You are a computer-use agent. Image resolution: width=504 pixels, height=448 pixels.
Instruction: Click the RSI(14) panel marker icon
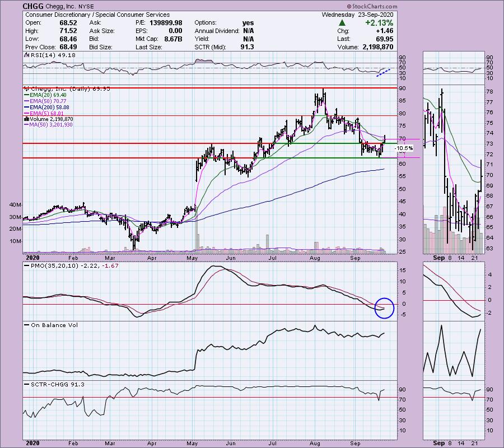26,55
